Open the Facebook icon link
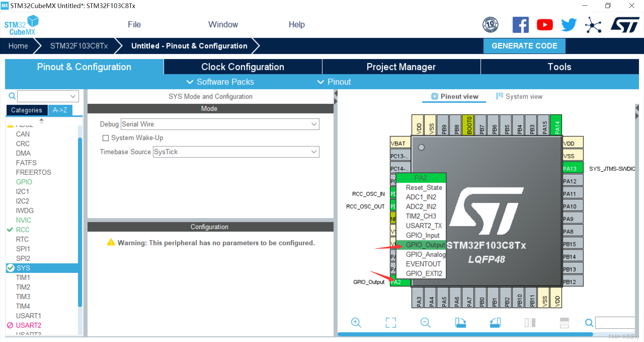Image resolution: width=644 pixels, height=342 pixels. click(521, 25)
